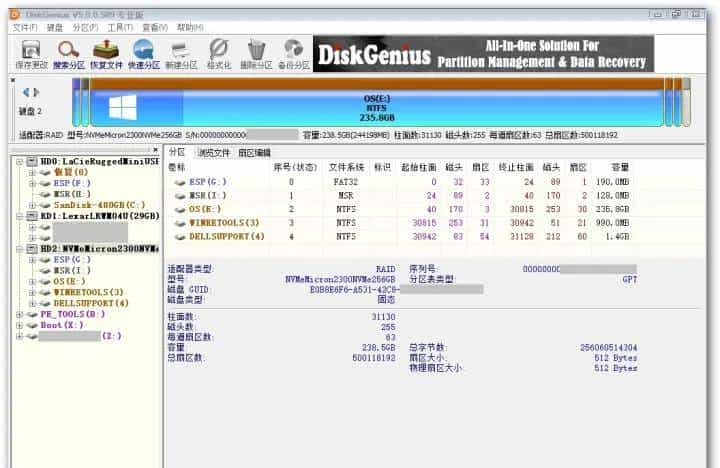720x468 pixels.
Task: Go to the next disk with the right arrow
Action: tap(36, 92)
